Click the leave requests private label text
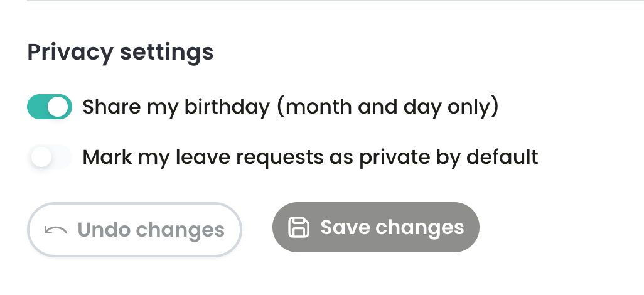The width and height of the screenshot is (644, 295). pyautogui.click(x=311, y=157)
